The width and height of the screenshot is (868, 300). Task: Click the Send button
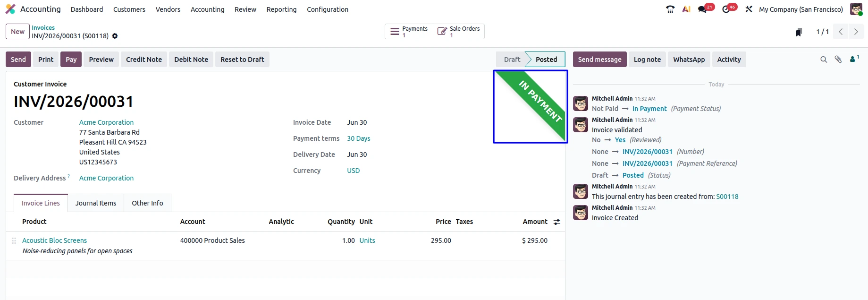point(18,60)
